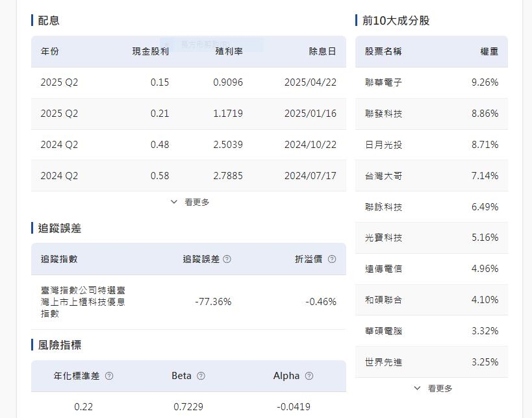The width and height of the screenshot is (532, 418).
Task: Select 華碩電腦 in the list
Action: tap(384, 331)
